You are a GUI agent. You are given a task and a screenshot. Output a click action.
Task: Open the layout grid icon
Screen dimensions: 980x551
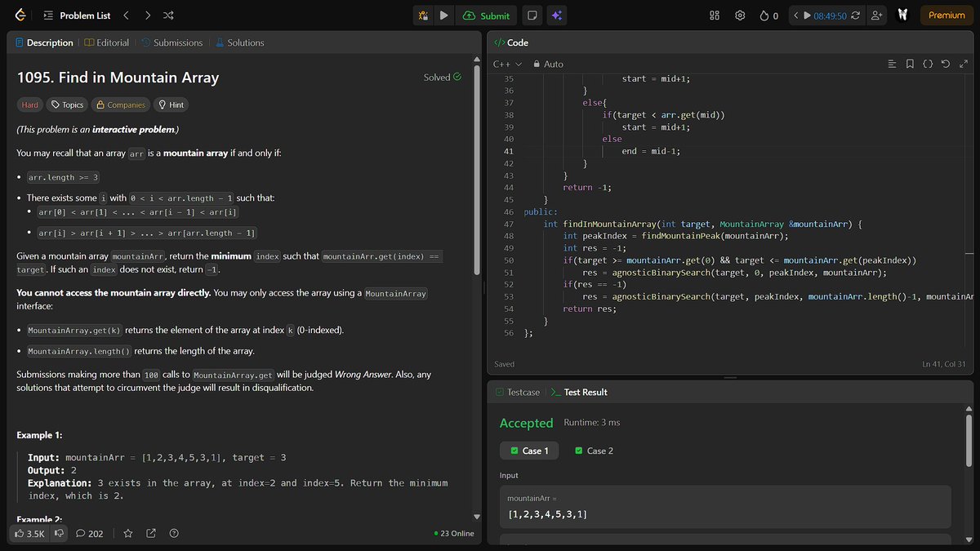[x=715, y=16]
